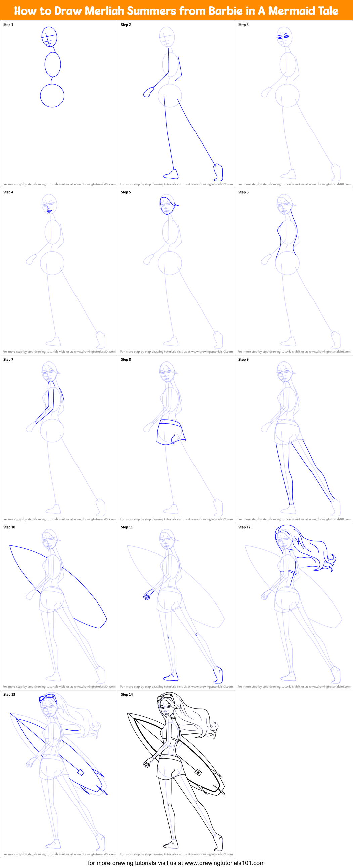Click the orange tutorial title banner
This screenshot has height=868, width=353.
[176, 11]
